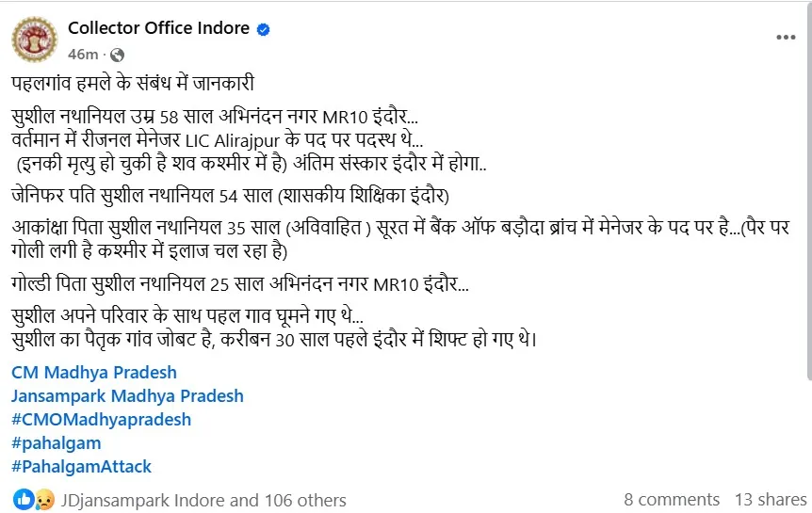Open the #CMOMadhyapradesh hashtag
The width and height of the screenshot is (812, 513).
click(x=102, y=420)
